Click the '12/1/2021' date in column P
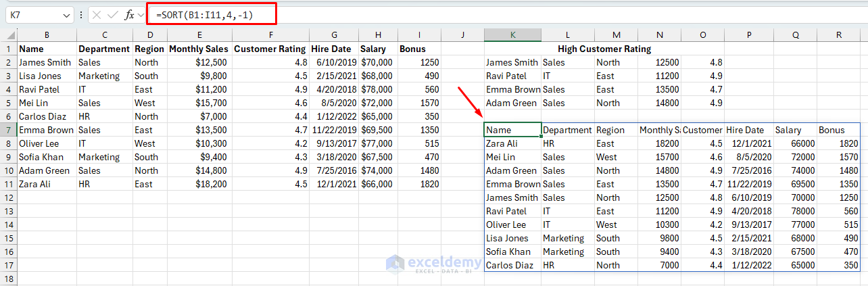This screenshot has height=286, width=868. pyautogui.click(x=749, y=143)
